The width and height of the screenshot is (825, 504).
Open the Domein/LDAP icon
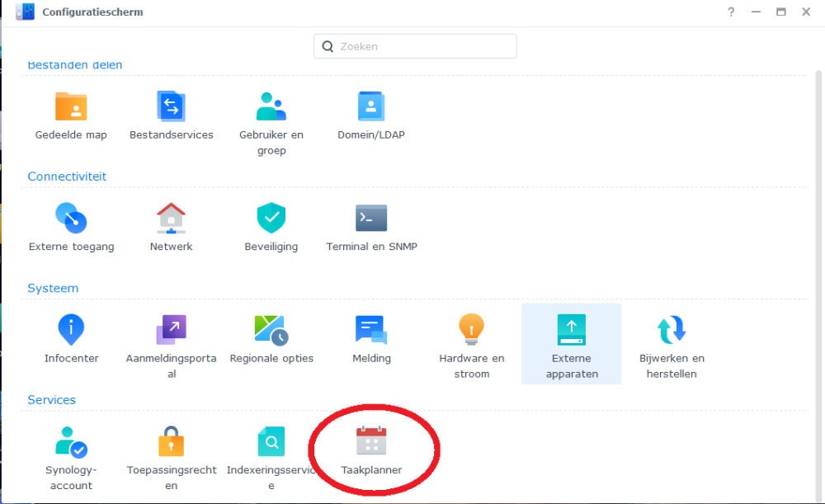pos(371,106)
